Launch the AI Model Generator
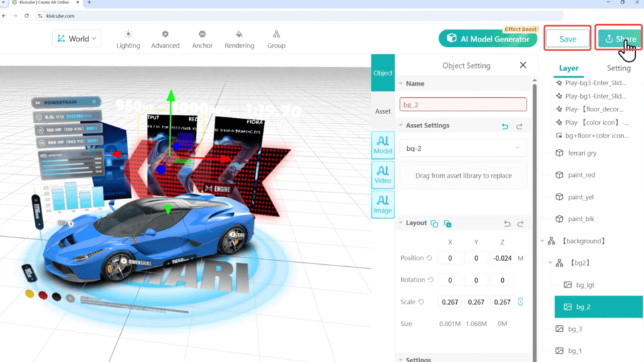The height and width of the screenshot is (362, 644). [488, 39]
